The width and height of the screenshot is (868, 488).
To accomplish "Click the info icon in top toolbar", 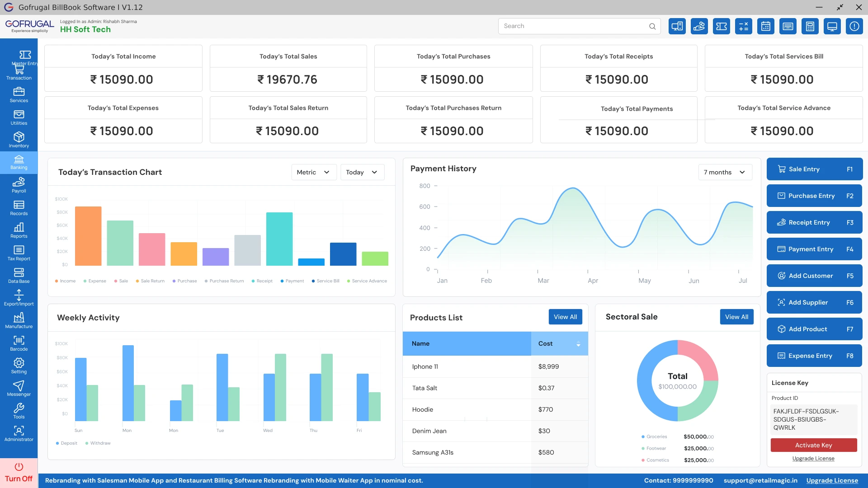I will (854, 26).
